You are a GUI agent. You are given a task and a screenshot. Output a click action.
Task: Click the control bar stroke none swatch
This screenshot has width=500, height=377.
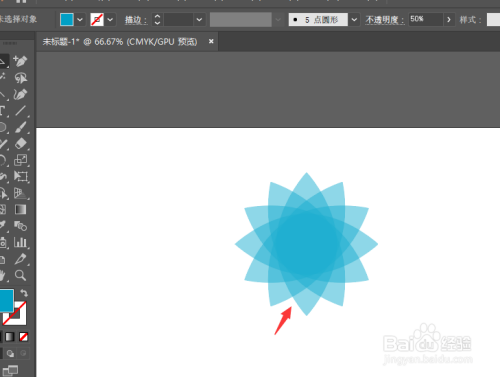click(x=97, y=19)
